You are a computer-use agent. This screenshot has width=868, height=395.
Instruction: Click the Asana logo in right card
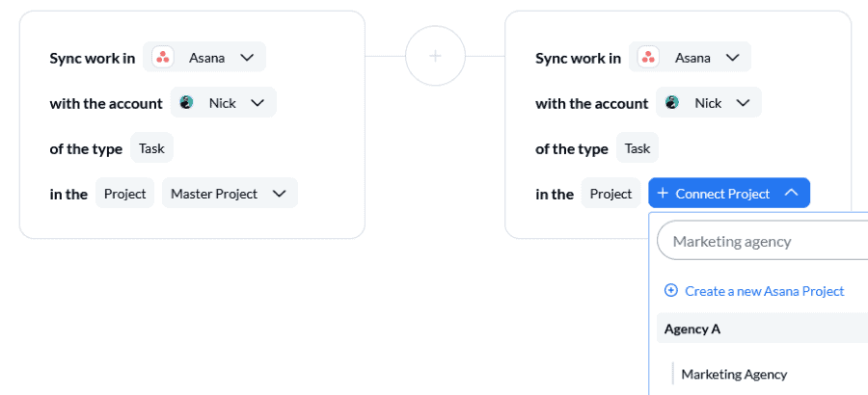point(648,57)
